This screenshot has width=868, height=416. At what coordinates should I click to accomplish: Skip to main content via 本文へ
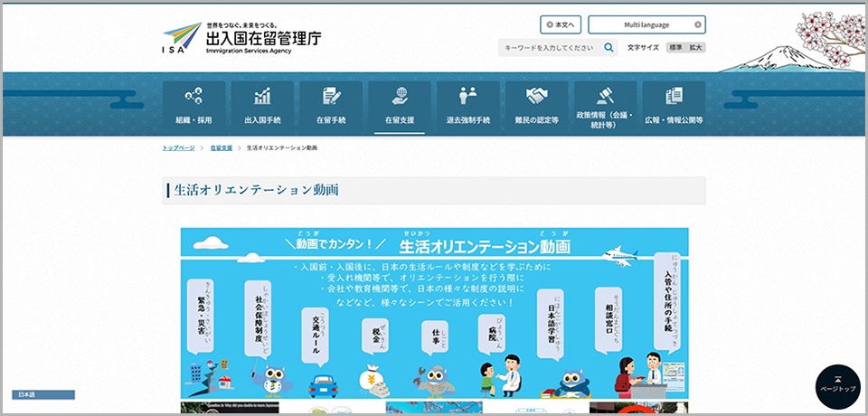pyautogui.click(x=561, y=25)
